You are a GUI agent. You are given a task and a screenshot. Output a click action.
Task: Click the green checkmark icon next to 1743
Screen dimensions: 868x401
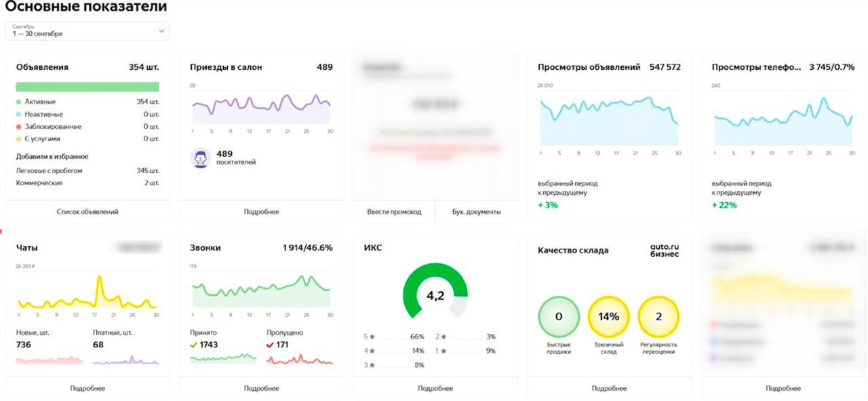(193, 345)
